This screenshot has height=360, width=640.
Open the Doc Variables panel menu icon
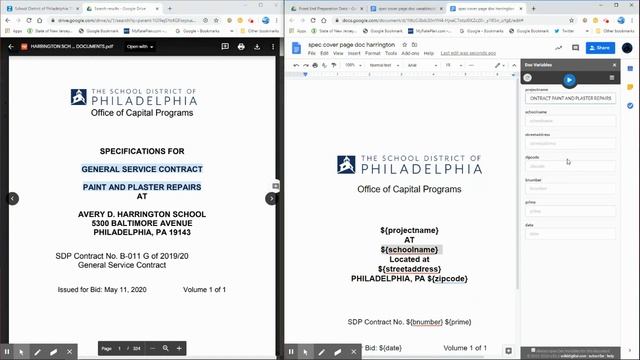tap(611, 78)
